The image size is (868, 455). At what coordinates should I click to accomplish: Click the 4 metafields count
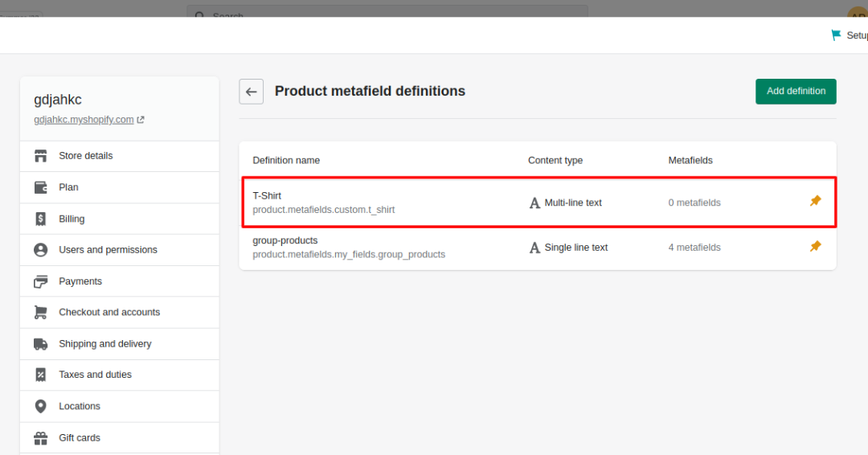[x=694, y=248]
